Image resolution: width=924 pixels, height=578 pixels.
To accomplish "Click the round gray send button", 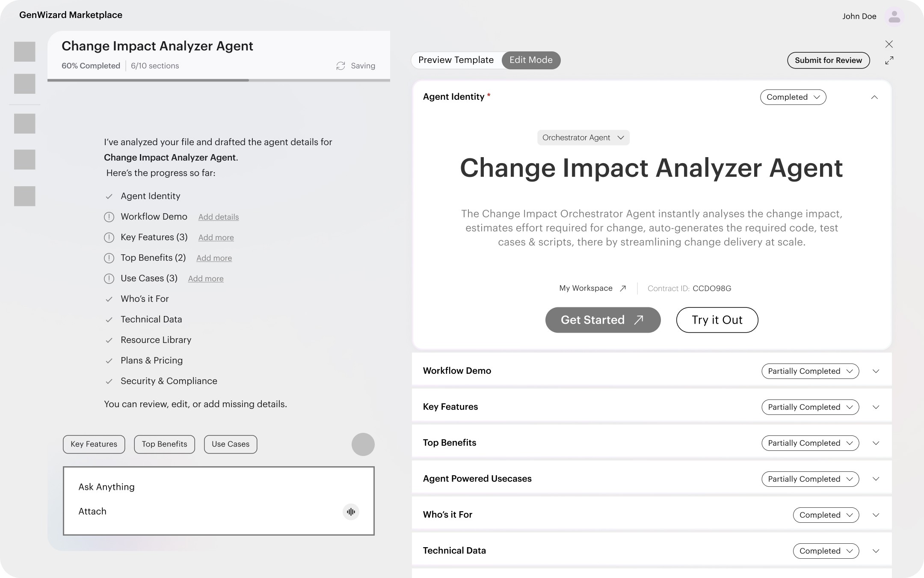I will click(363, 444).
